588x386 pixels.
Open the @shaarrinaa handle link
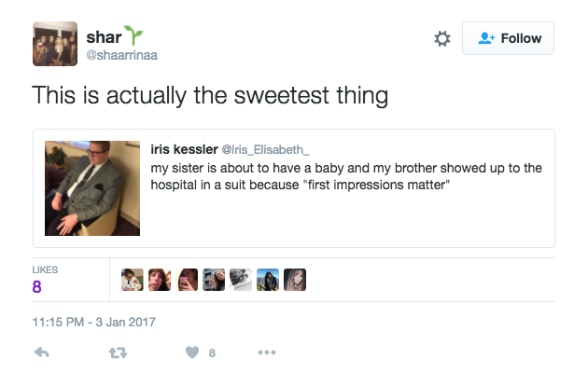coord(122,55)
